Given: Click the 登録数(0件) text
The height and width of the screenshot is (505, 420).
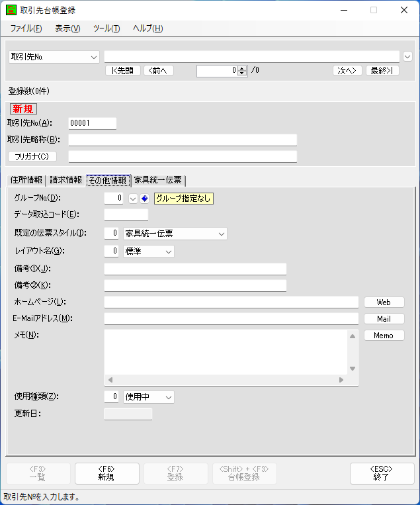Looking at the screenshot, I should pos(29,91).
